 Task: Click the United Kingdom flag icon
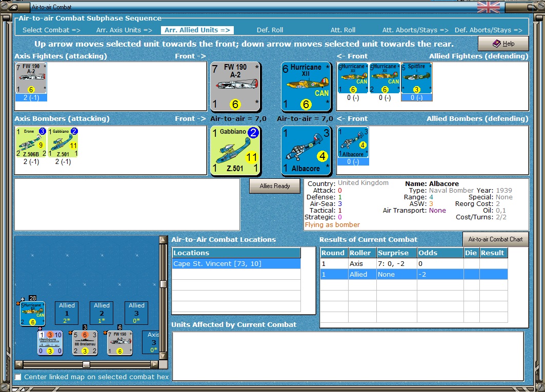point(488,7)
